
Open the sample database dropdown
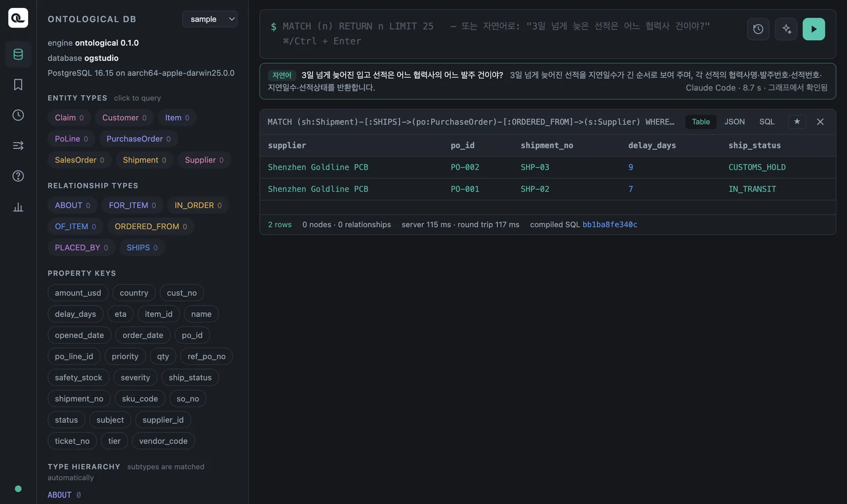pos(210,19)
